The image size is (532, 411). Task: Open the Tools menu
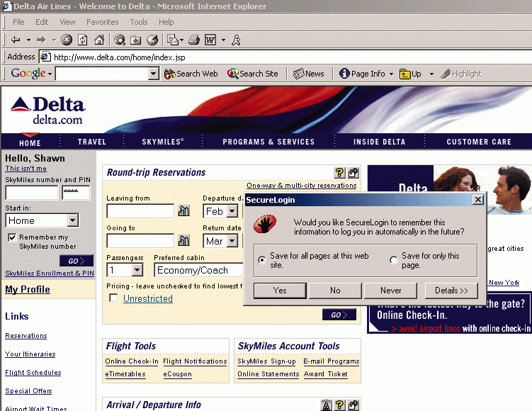coord(139,22)
